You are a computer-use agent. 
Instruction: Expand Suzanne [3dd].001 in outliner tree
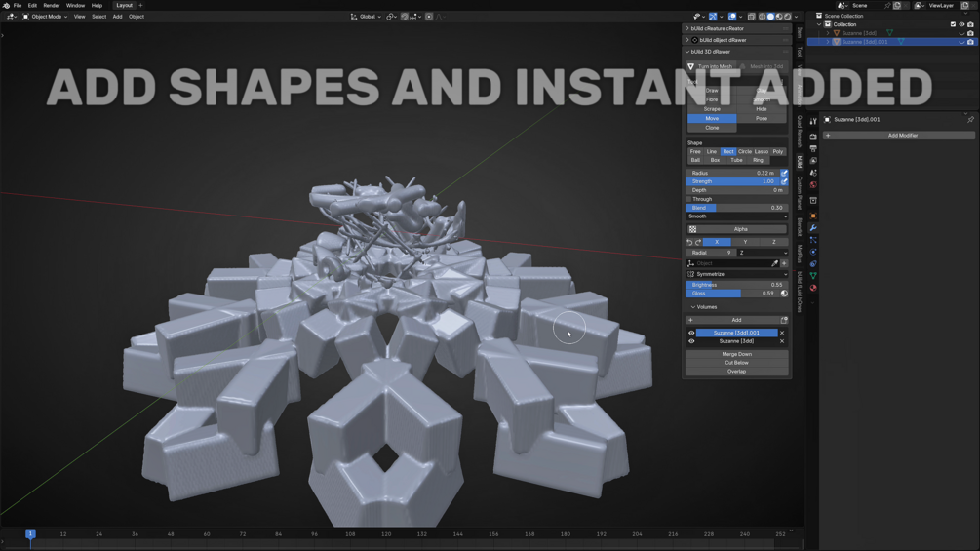pyautogui.click(x=828, y=42)
